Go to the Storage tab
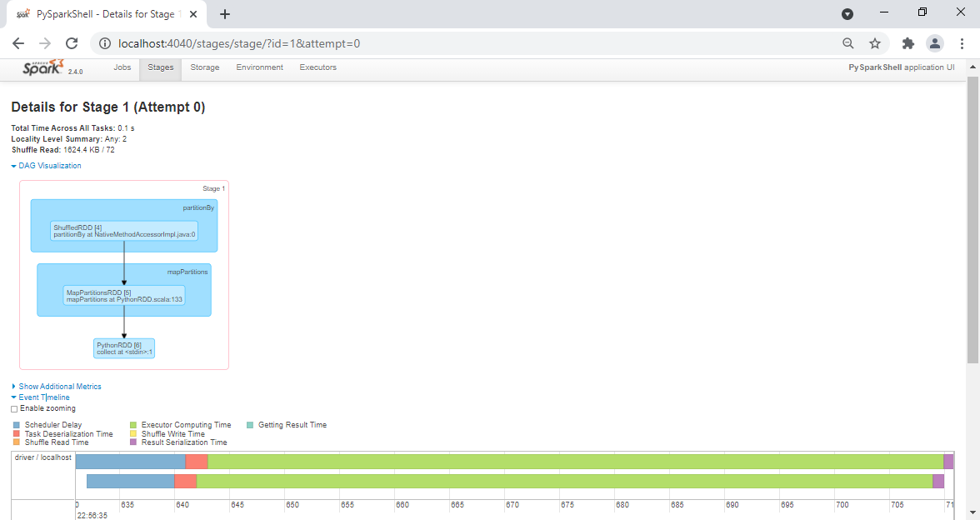Screen dimensions: 980x520 [205, 67]
